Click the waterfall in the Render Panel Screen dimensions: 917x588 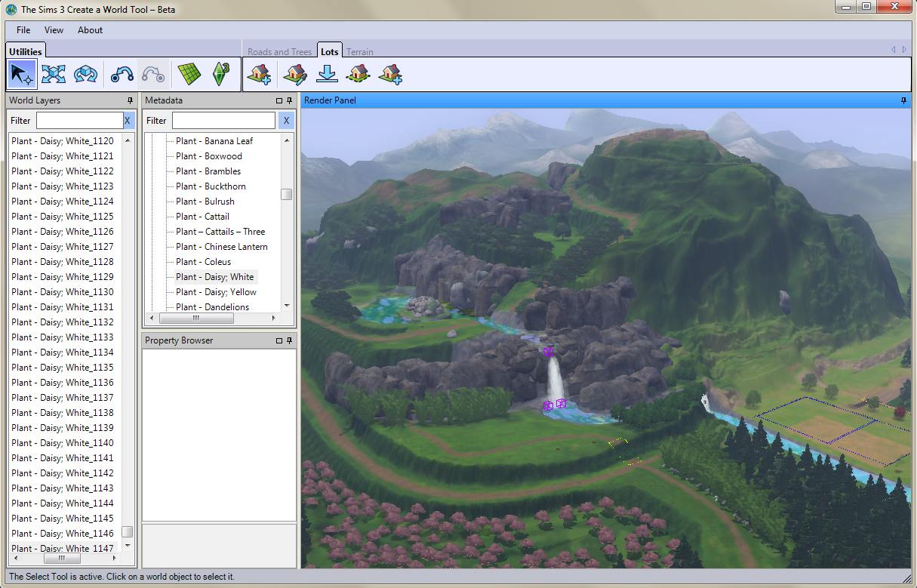click(555, 380)
